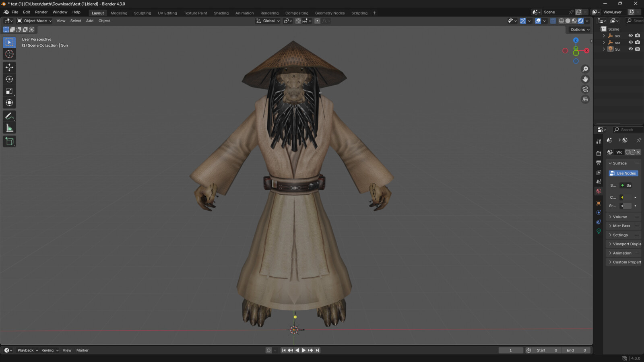Toggle viewport gizmos display
Viewport: 644px width, 362px height.
click(522, 21)
